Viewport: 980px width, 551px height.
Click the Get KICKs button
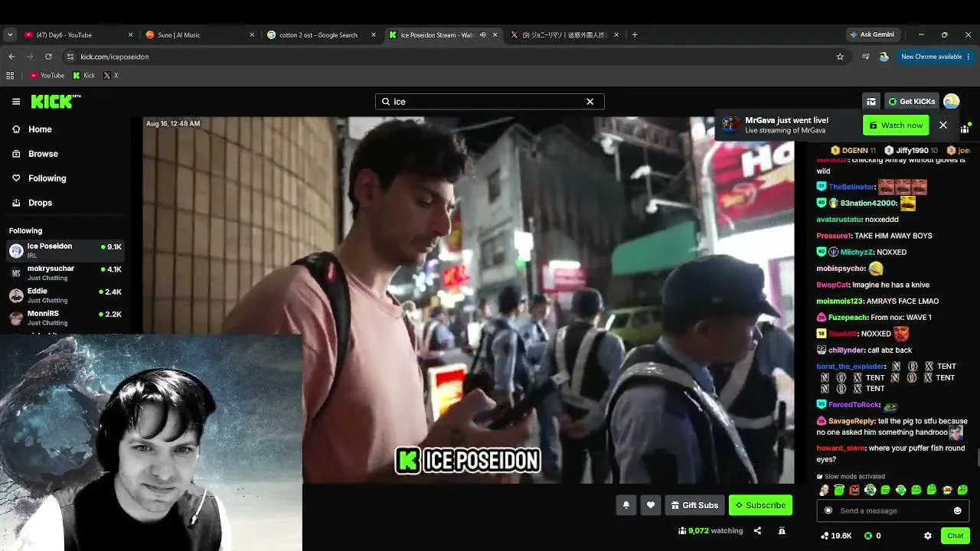pos(911,101)
